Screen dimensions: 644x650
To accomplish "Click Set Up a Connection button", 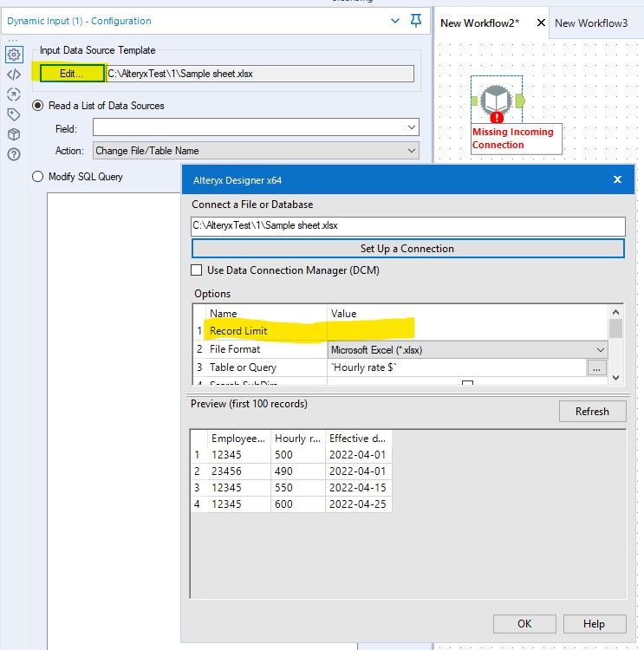I will (407, 249).
